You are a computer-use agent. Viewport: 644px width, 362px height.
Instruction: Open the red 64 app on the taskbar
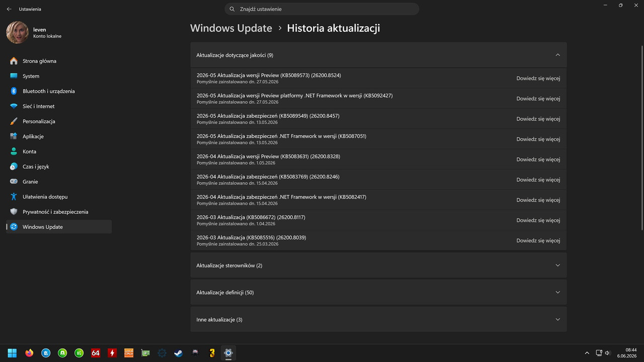tap(96, 353)
